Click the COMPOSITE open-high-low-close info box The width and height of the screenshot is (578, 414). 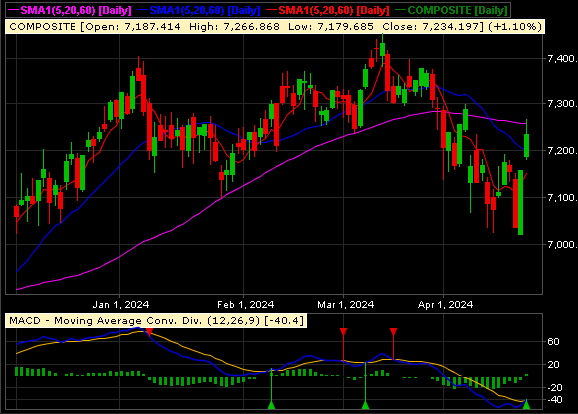click(x=275, y=27)
